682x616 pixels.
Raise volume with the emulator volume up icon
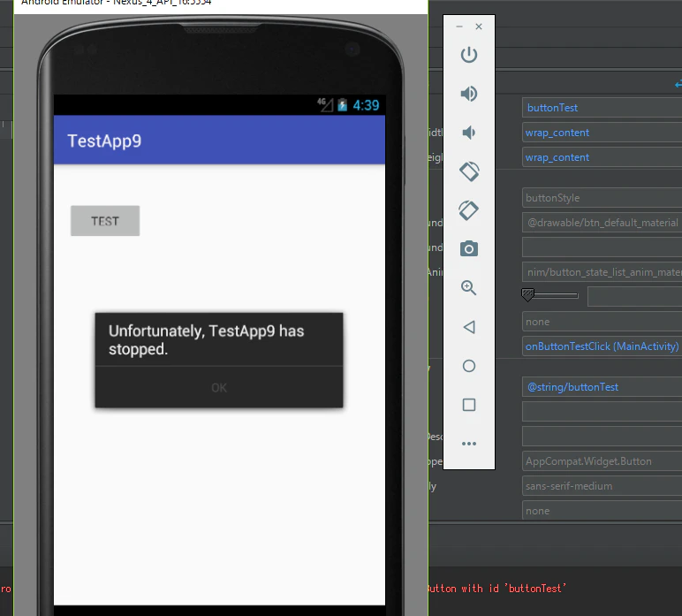tap(469, 94)
